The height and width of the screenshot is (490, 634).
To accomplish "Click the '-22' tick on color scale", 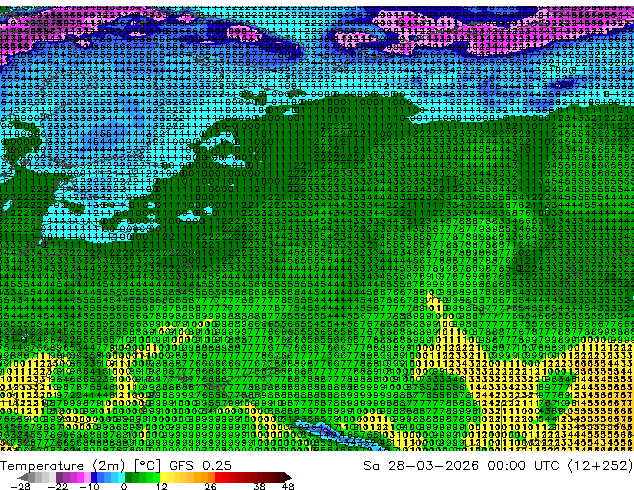I will [x=58, y=486].
